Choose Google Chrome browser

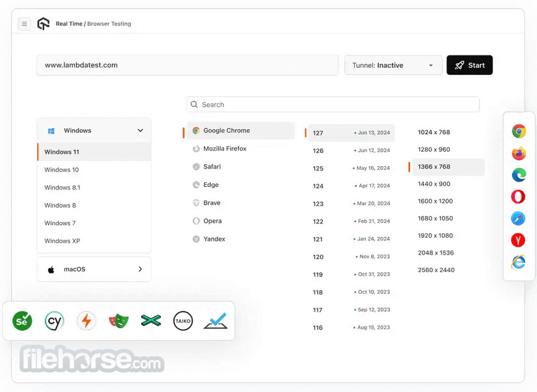point(241,130)
